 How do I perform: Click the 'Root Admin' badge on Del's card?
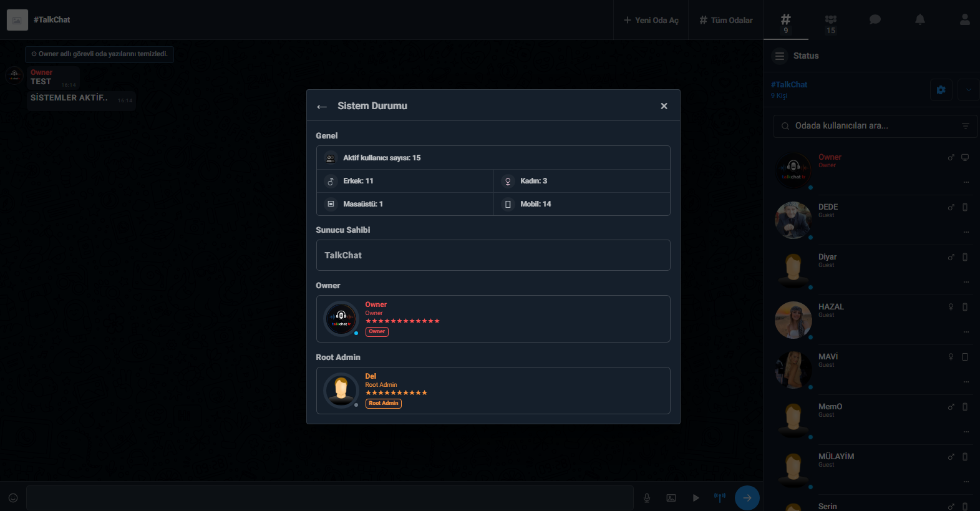pos(384,404)
